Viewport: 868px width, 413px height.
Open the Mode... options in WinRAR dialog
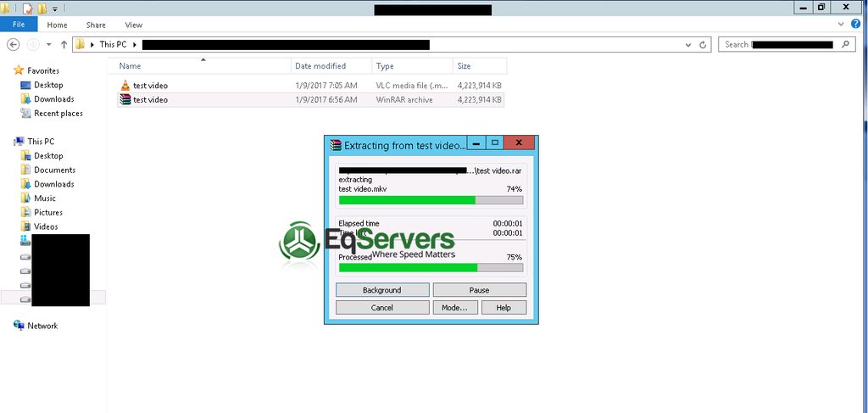click(x=455, y=308)
